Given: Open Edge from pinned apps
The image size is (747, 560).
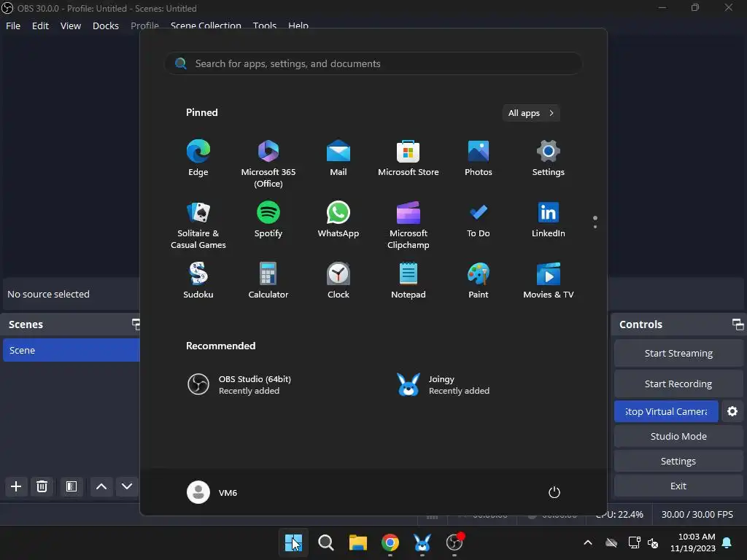Looking at the screenshot, I should (x=198, y=159).
